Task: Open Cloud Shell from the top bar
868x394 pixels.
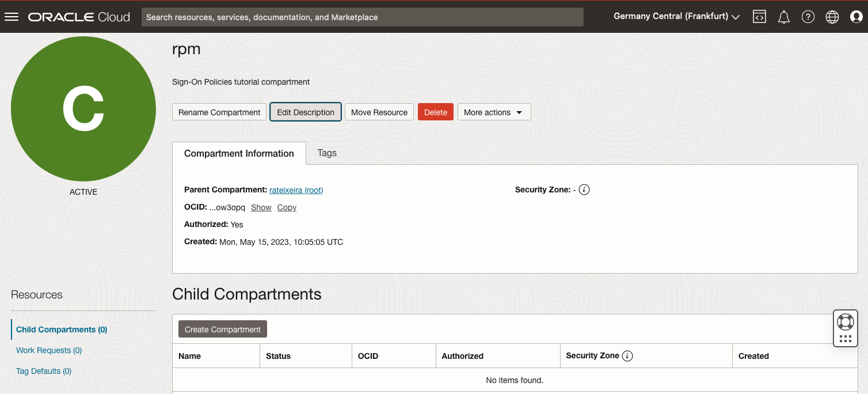Action: pos(759,16)
